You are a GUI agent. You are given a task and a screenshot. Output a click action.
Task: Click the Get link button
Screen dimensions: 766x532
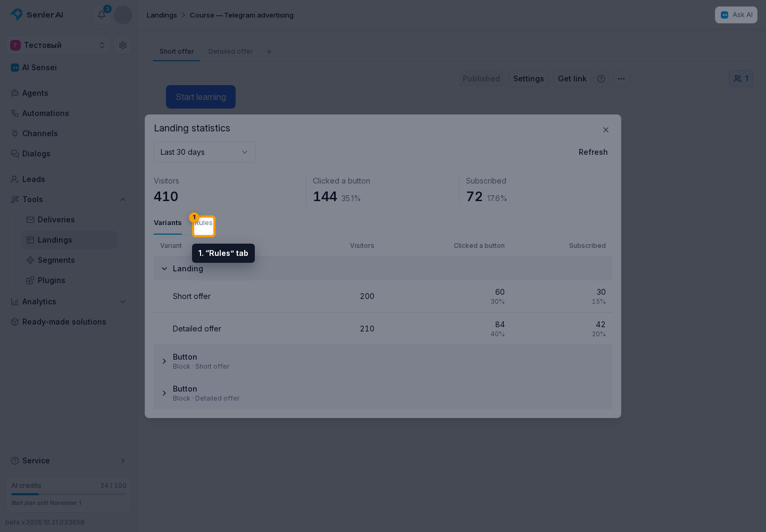click(x=572, y=79)
